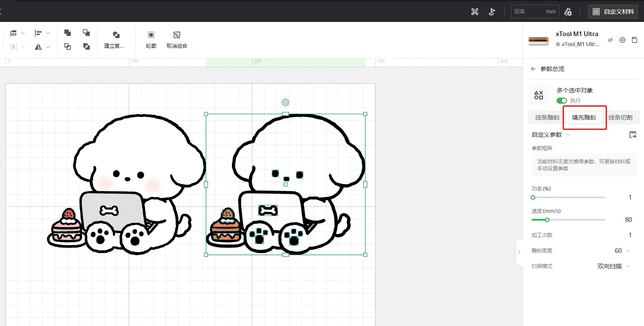644x326 pixels.
Task: Apply the boolean union shape icon
Action: (68, 33)
